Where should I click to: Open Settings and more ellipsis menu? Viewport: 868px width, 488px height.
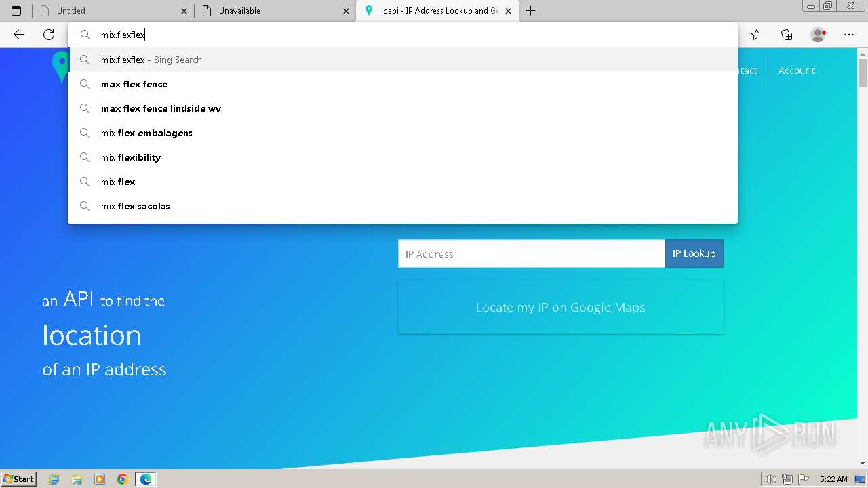tap(849, 35)
